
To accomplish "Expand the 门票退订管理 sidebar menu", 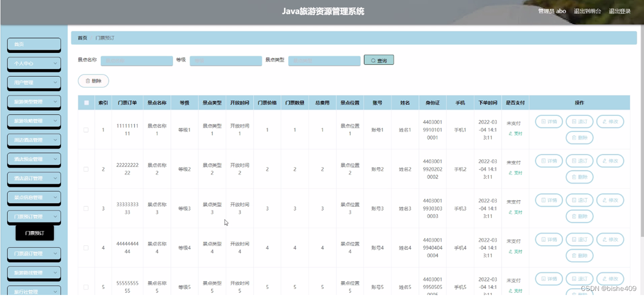I will point(34,253).
